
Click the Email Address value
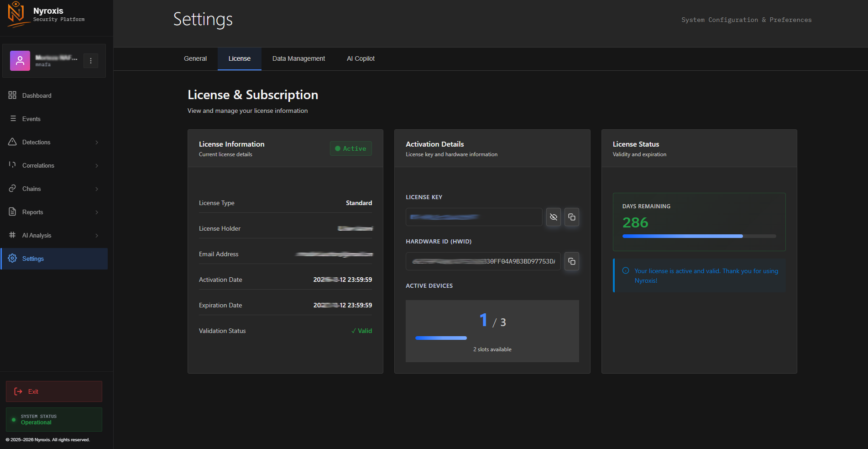tap(334, 254)
